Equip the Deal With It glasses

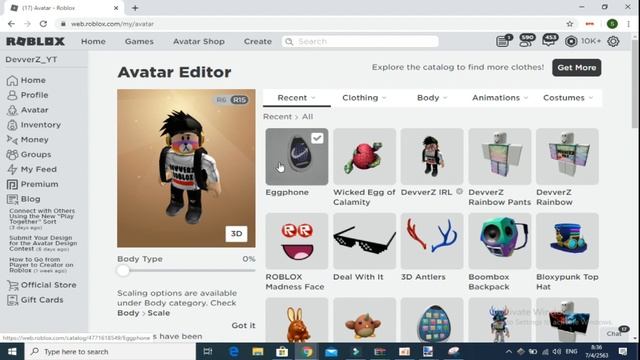(364, 241)
